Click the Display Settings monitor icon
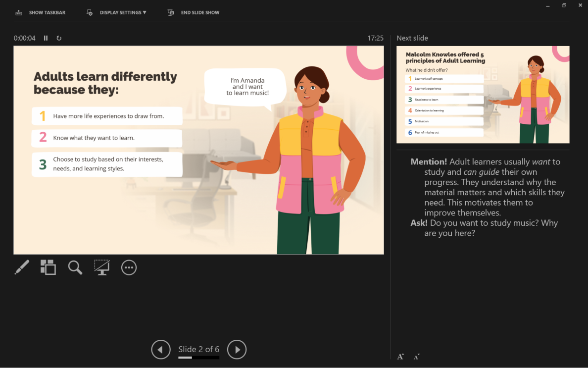Image resolution: width=588 pixels, height=368 pixels. click(89, 13)
